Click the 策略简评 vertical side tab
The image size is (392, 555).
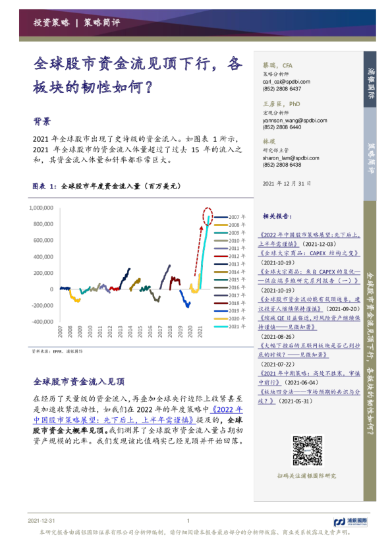coord(370,154)
